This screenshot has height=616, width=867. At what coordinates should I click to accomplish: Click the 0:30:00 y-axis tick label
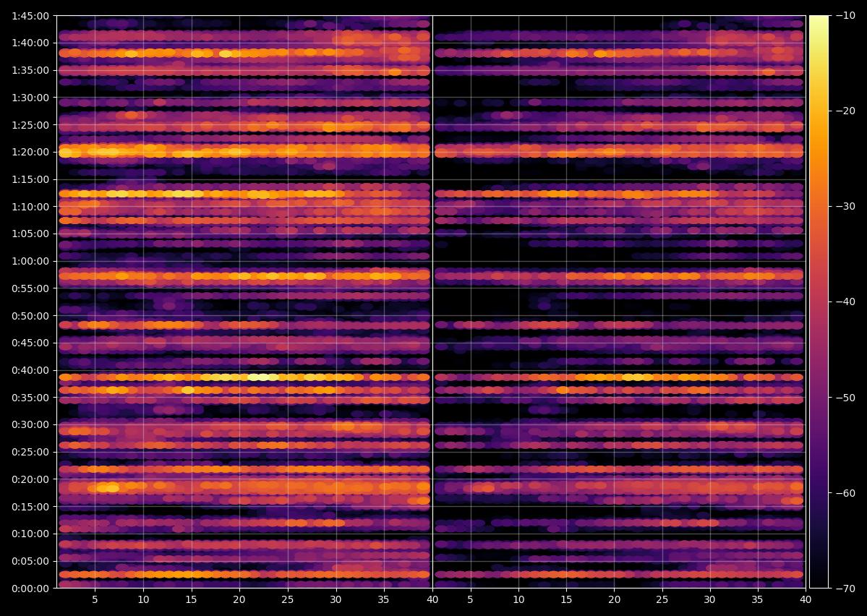[x=30, y=424]
